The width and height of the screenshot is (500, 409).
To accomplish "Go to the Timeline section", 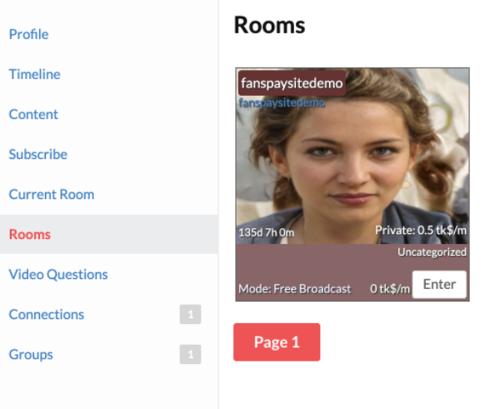I will pyautogui.click(x=34, y=74).
